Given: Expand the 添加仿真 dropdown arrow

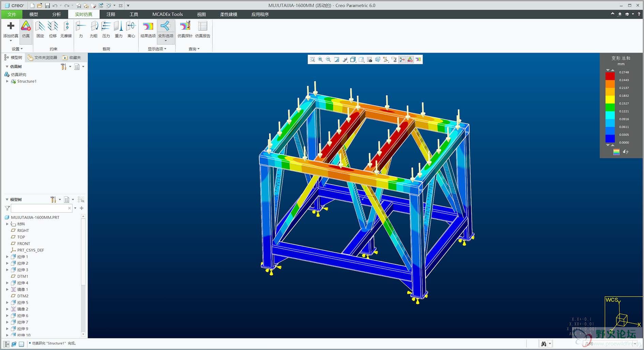Looking at the screenshot, I should point(11,41).
